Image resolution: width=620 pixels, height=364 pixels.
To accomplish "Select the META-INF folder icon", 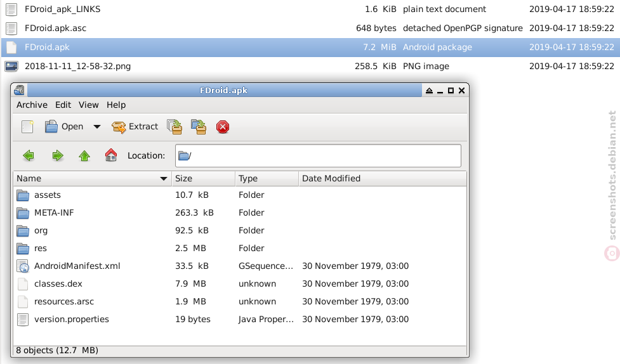I will click(x=23, y=213).
